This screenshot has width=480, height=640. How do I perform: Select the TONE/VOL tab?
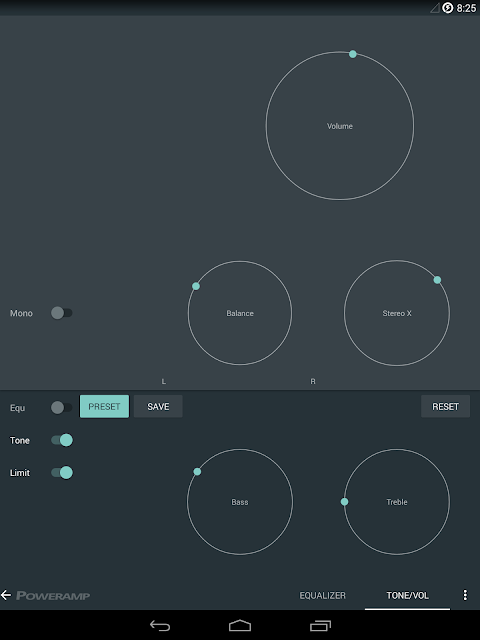[x=407, y=596]
